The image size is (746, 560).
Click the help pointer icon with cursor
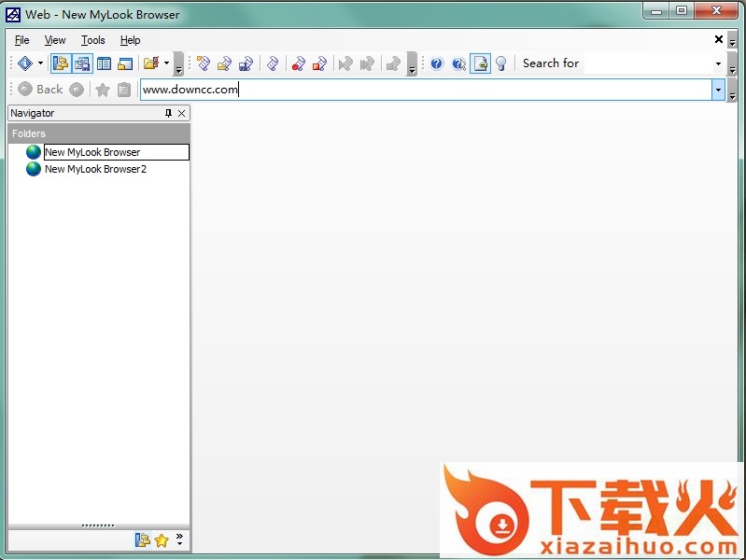[458, 63]
